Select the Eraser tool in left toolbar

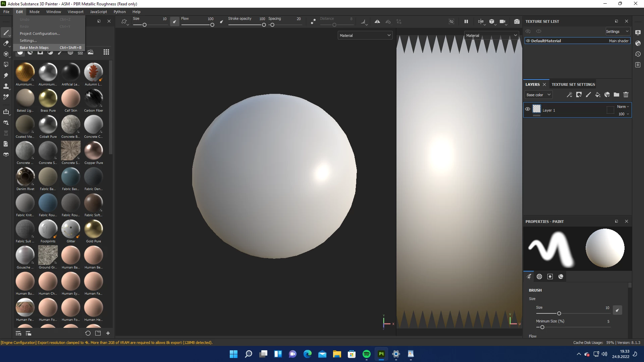tap(6, 43)
